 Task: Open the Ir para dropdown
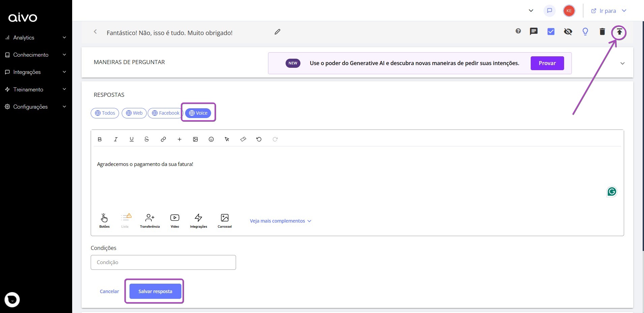pyautogui.click(x=608, y=10)
